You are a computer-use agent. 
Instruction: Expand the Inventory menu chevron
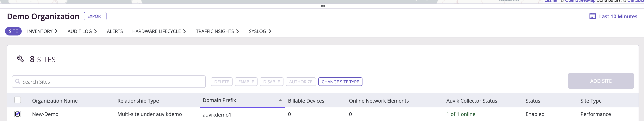pyautogui.click(x=56, y=31)
